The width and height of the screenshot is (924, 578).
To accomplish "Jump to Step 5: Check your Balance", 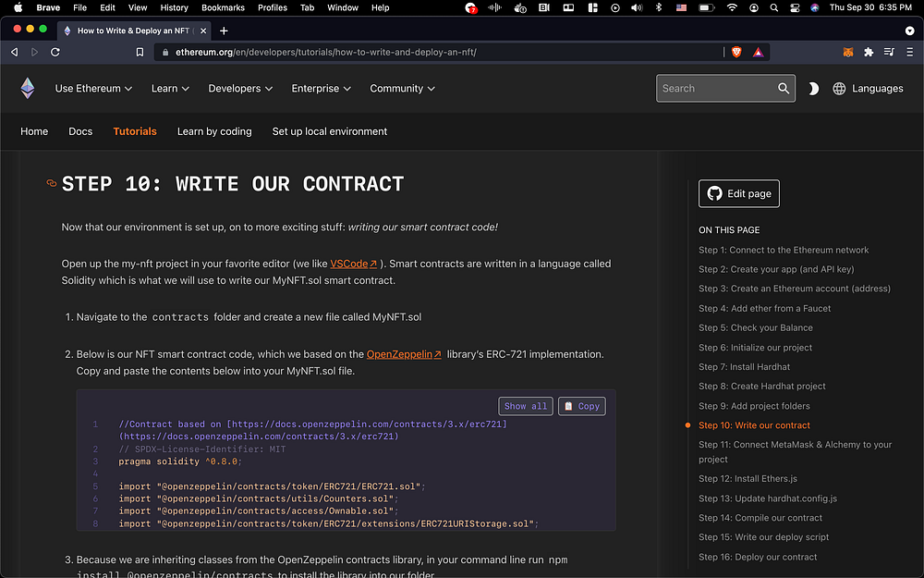I will [756, 328].
